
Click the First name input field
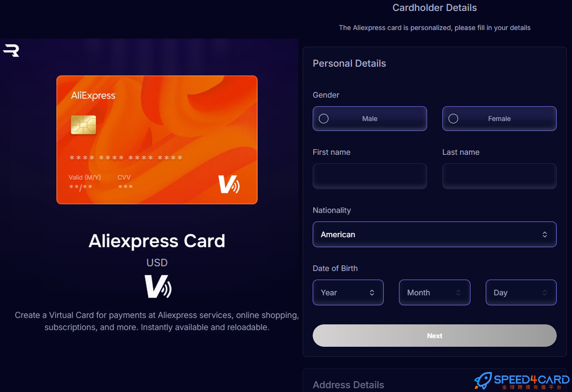(x=370, y=176)
